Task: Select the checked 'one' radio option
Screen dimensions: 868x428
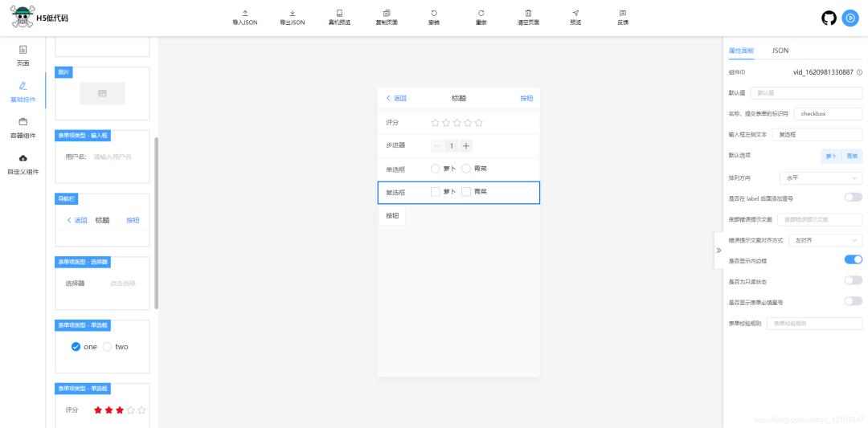Action: click(x=76, y=347)
